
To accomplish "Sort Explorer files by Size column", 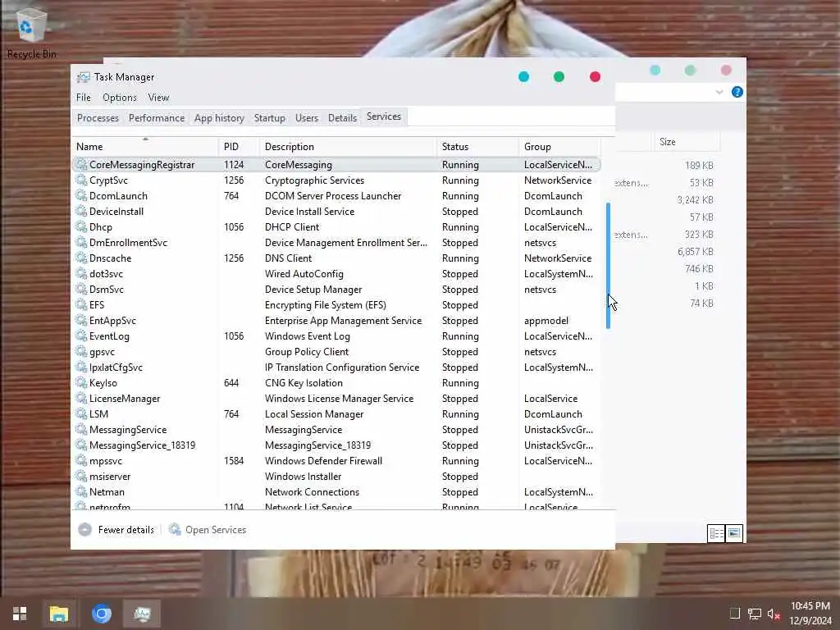I will 686,142.
